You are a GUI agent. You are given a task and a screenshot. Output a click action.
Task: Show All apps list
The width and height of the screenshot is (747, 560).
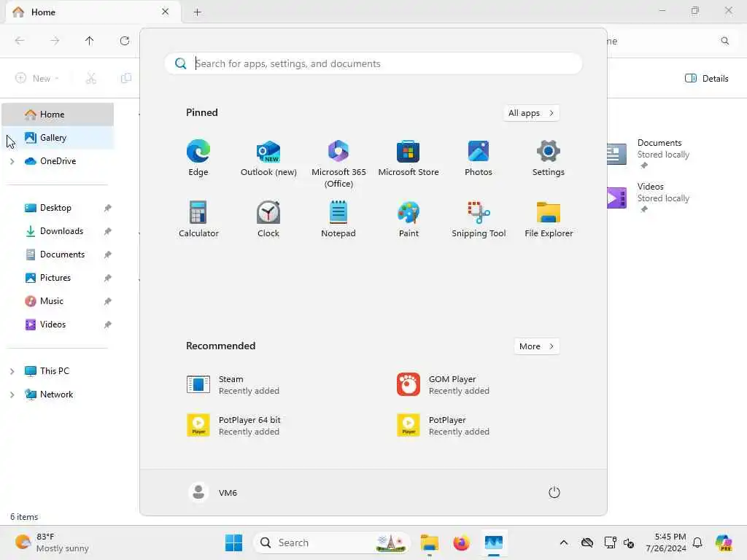tap(531, 113)
